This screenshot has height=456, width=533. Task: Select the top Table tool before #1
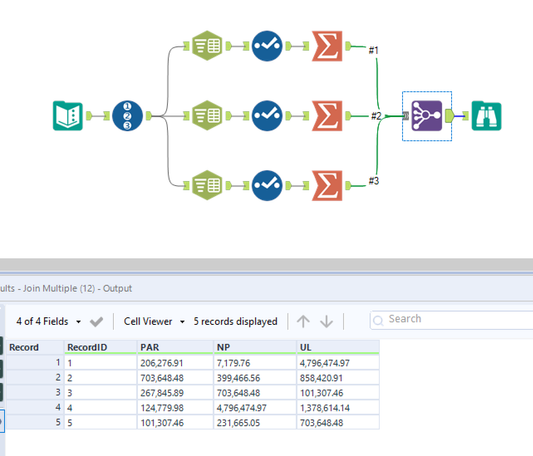207,46
